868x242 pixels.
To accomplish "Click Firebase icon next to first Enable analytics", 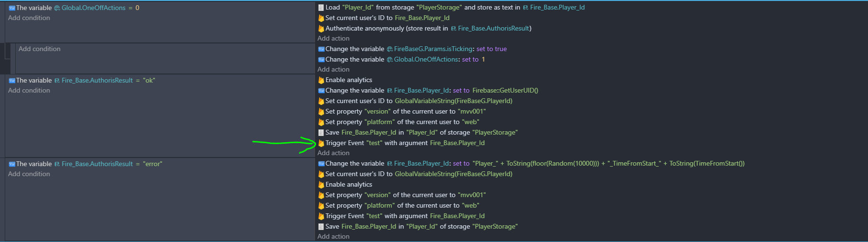I will (321, 80).
